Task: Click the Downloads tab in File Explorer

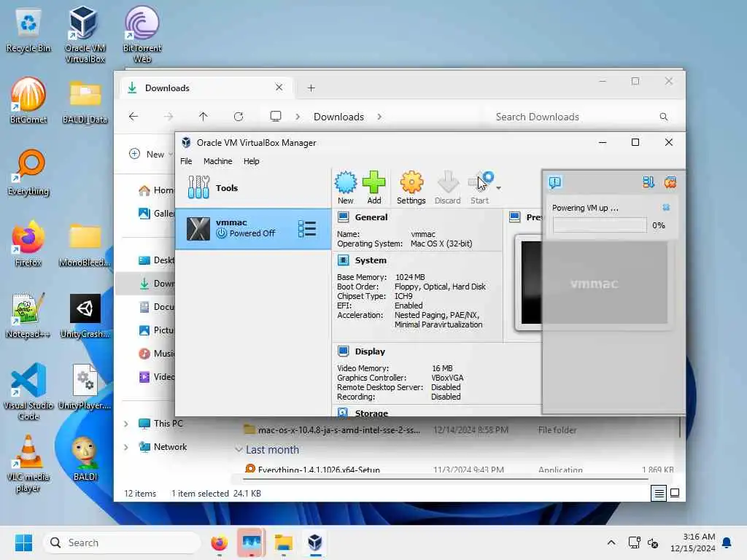Action: click(x=206, y=87)
